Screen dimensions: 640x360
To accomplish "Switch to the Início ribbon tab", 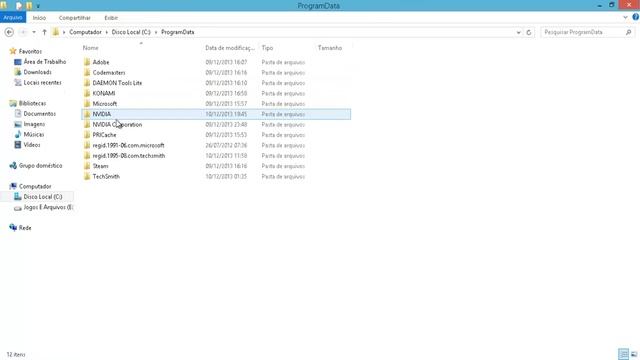I will click(39, 18).
